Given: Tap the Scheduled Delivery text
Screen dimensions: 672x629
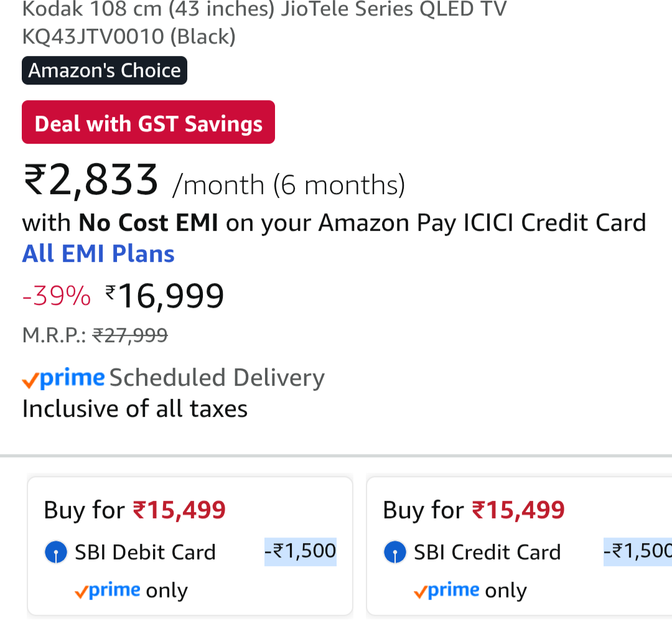Looking at the screenshot, I should 217,378.
